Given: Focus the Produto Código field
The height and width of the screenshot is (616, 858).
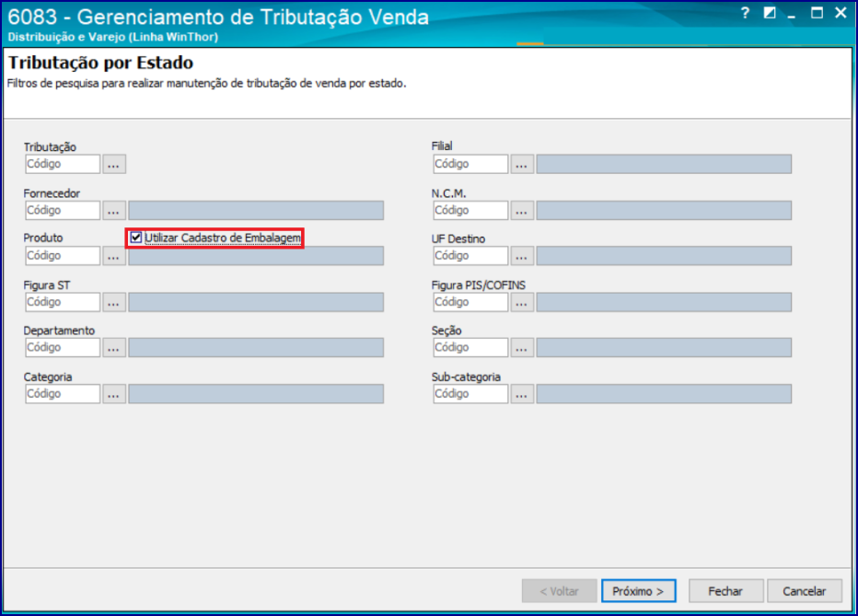Looking at the screenshot, I should pyautogui.click(x=63, y=256).
